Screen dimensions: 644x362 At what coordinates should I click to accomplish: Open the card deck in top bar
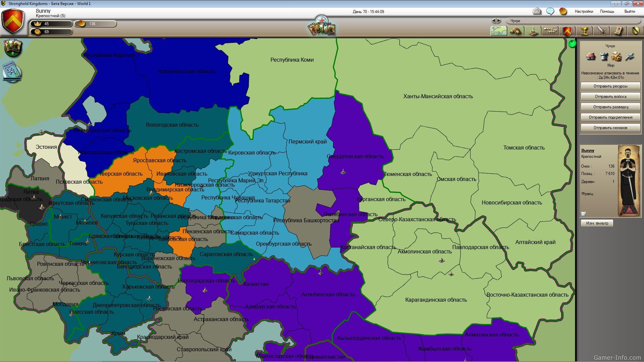[322, 29]
